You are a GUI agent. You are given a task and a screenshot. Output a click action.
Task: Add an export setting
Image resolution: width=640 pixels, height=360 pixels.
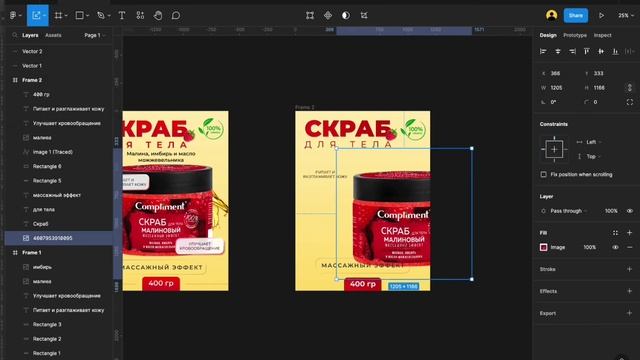(629, 313)
